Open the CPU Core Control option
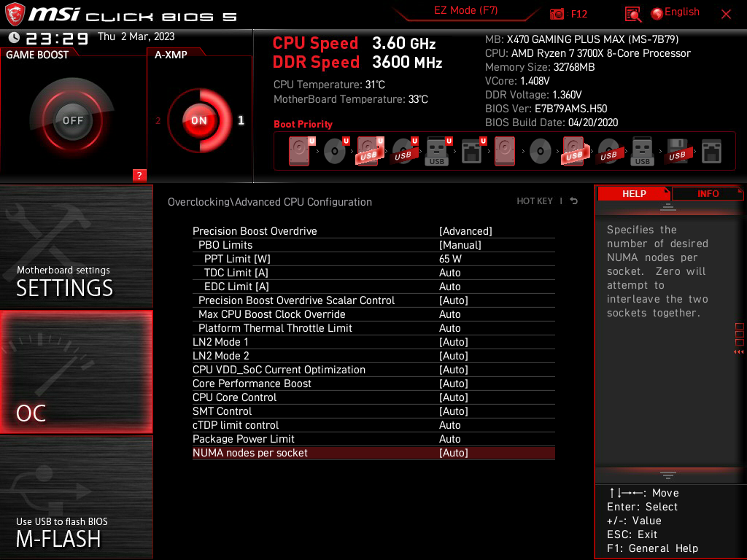The height and width of the screenshot is (560, 747). click(x=373, y=397)
